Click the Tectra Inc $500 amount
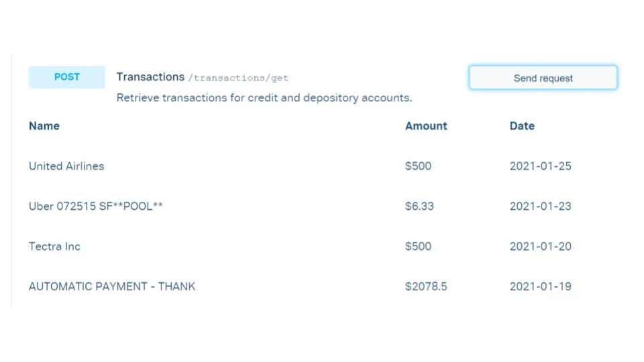This screenshot has width=644, height=362. (418, 247)
